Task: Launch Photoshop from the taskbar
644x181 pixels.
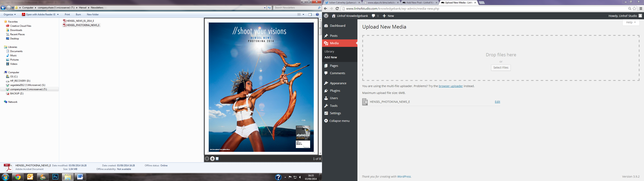Action: pos(55,177)
